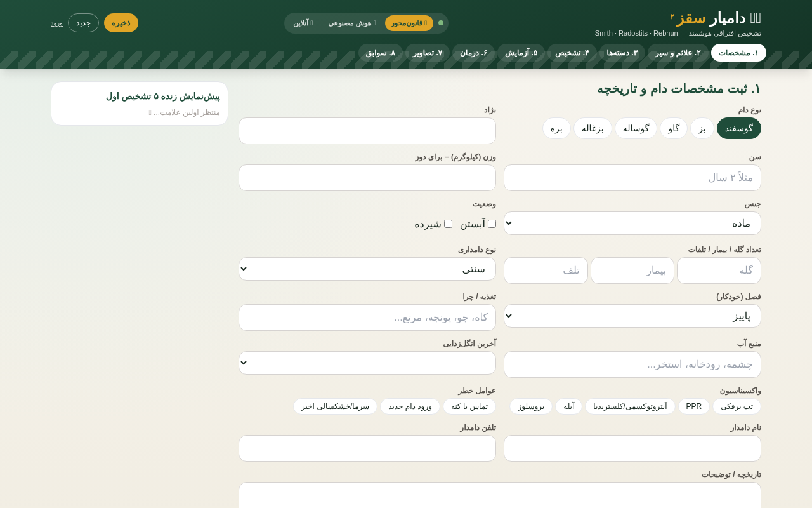Mark the ورود دام جدید risk factor
The image size is (812, 508).
tap(410, 406)
